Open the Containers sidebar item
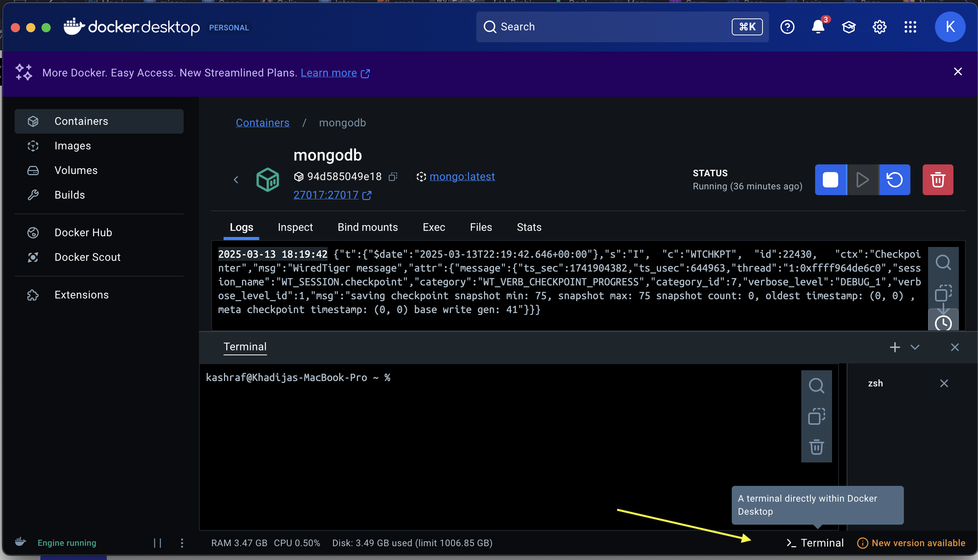The image size is (978, 560). (x=99, y=121)
